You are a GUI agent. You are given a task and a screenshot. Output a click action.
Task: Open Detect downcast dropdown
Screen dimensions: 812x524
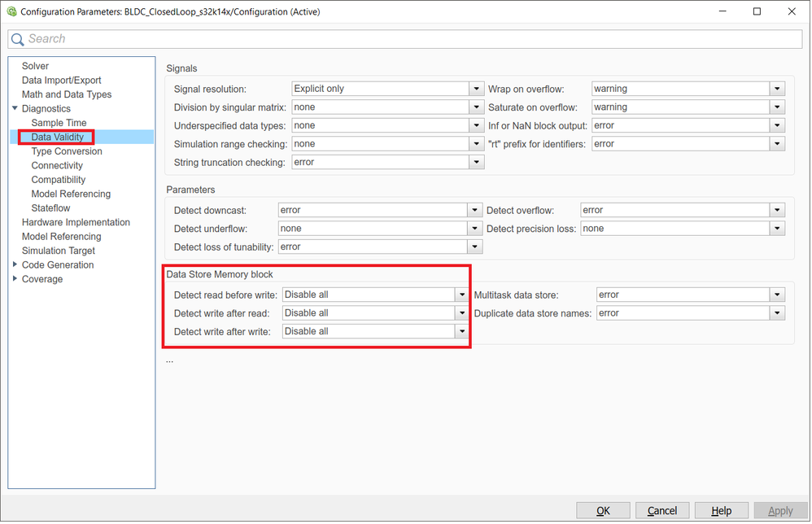[x=475, y=211]
